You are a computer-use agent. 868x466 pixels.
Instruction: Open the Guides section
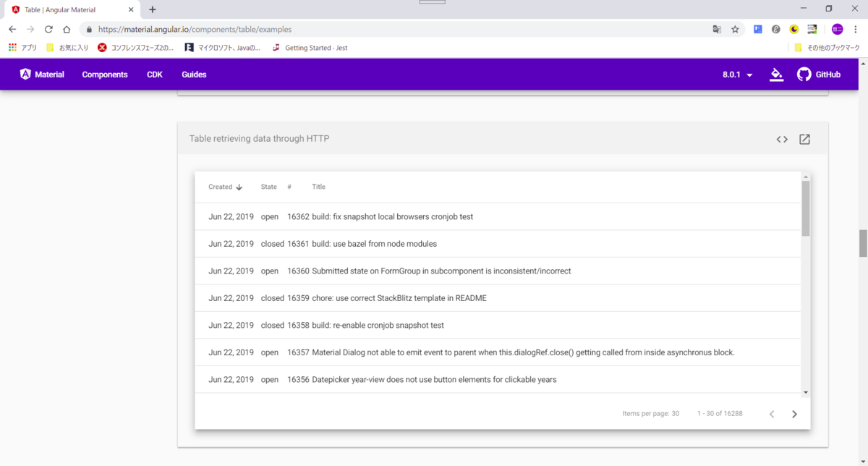click(x=193, y=74)
